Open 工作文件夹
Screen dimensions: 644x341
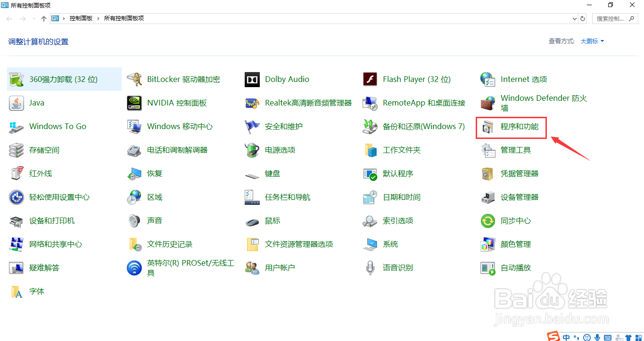pos(401,150)
